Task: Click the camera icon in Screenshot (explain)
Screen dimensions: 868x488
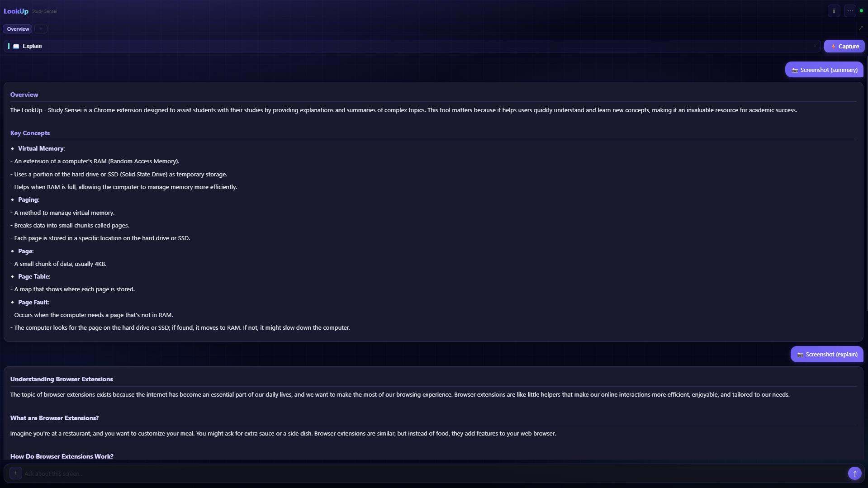Action: coord(800,355)
